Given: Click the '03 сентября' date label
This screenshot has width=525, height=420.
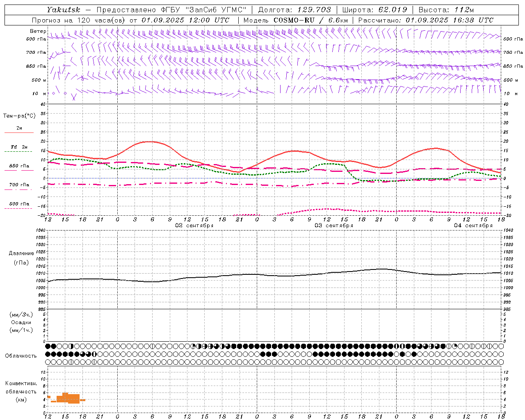Looking at the screenshot, I should point(334,226).
